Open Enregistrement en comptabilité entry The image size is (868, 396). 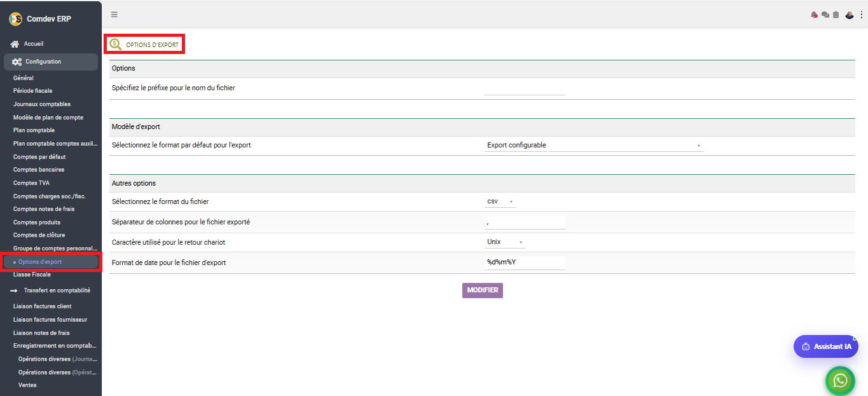55,346
